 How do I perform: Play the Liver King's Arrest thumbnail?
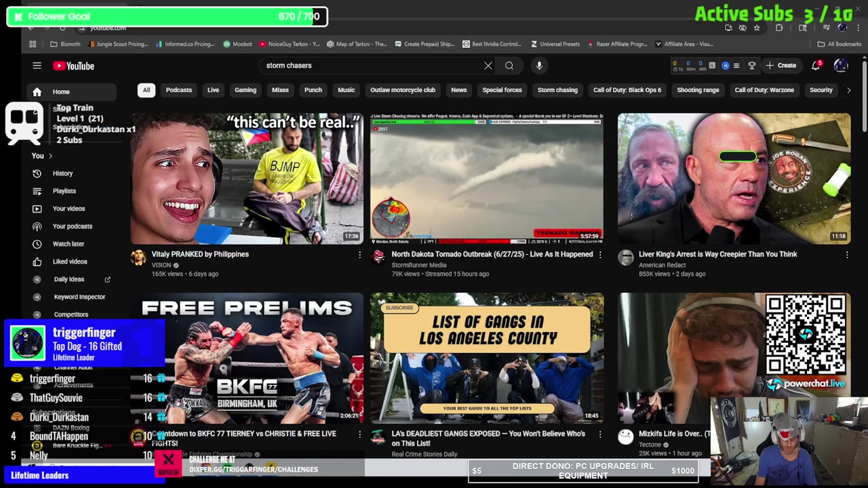734,179
